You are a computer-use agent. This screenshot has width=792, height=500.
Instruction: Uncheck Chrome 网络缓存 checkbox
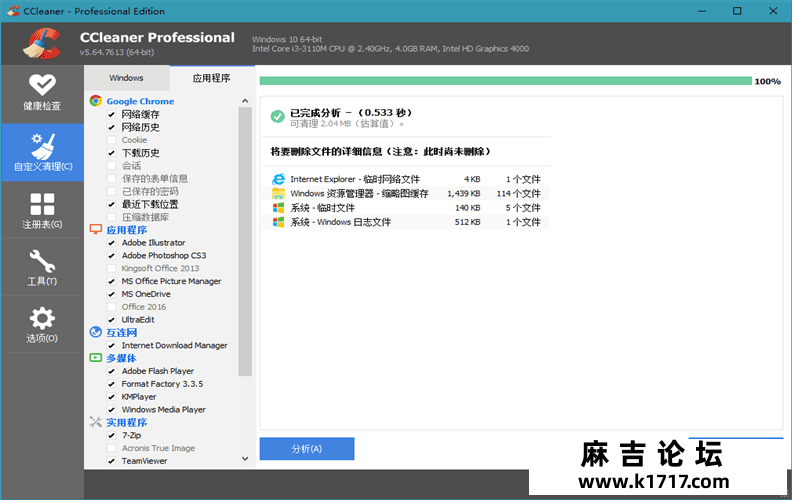(x=112, y=114)
